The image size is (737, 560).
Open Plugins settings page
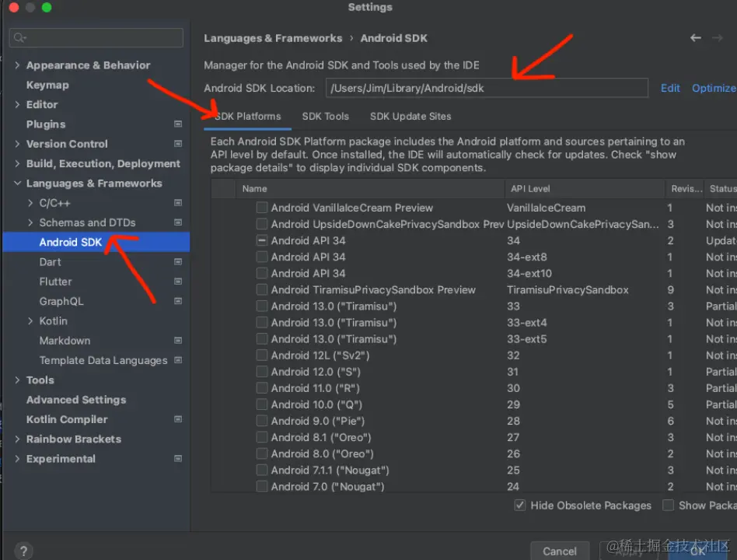(46, 124)
